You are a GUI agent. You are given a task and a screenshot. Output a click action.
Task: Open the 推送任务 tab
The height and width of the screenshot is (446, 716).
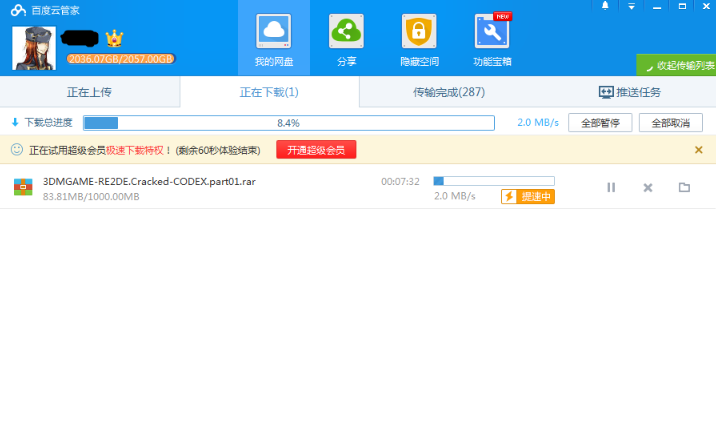[630, 92]
